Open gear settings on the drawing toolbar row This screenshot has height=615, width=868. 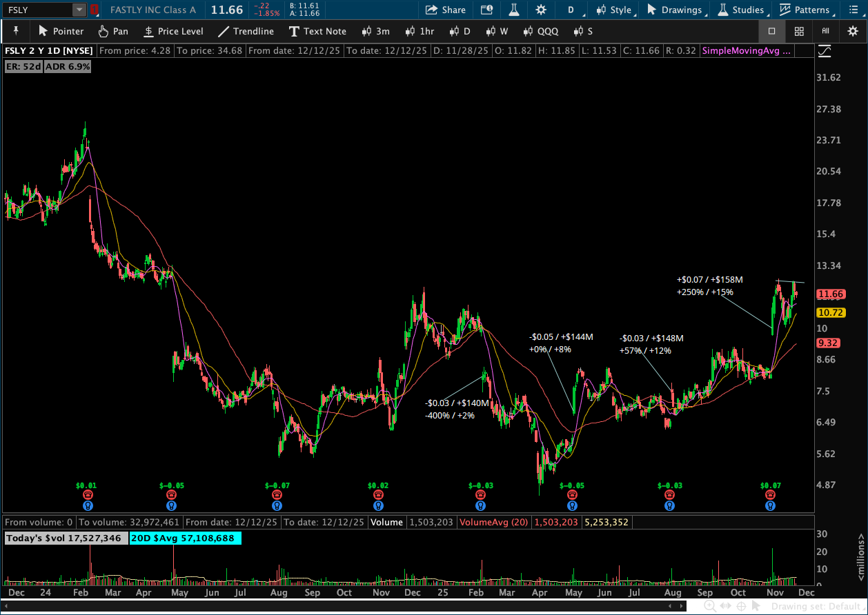[x=853, y=31]
